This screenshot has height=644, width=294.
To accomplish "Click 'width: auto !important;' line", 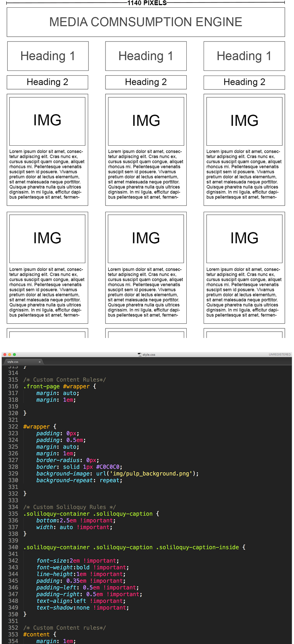I will [x=74, y=527].
